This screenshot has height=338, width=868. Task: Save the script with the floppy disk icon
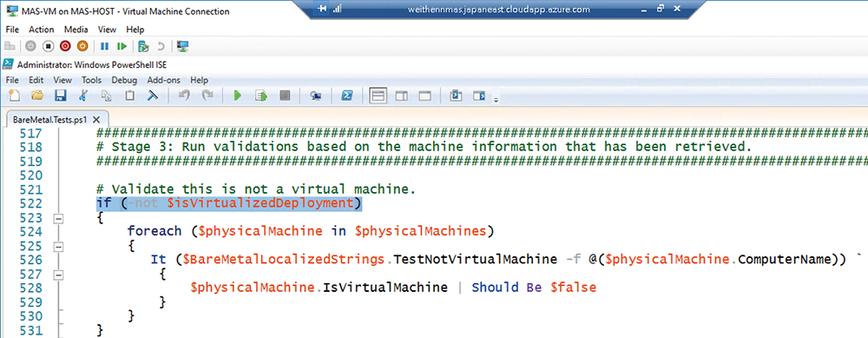61,96
